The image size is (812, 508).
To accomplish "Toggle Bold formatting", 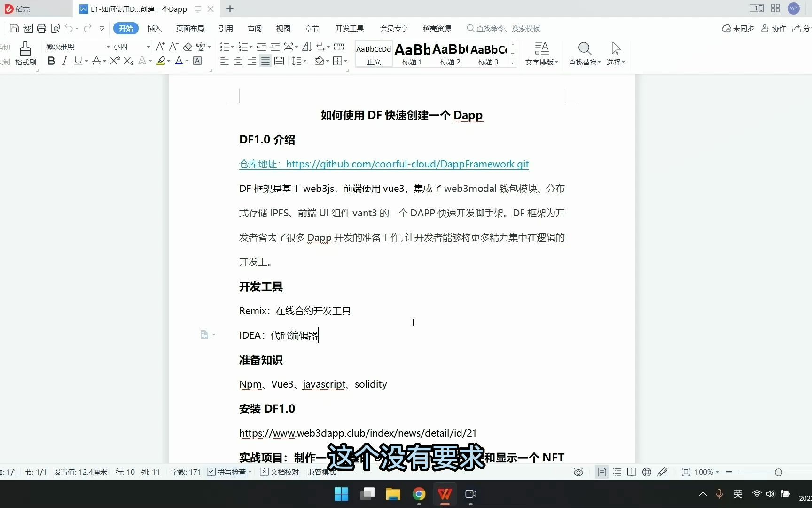I will (51, 61).
